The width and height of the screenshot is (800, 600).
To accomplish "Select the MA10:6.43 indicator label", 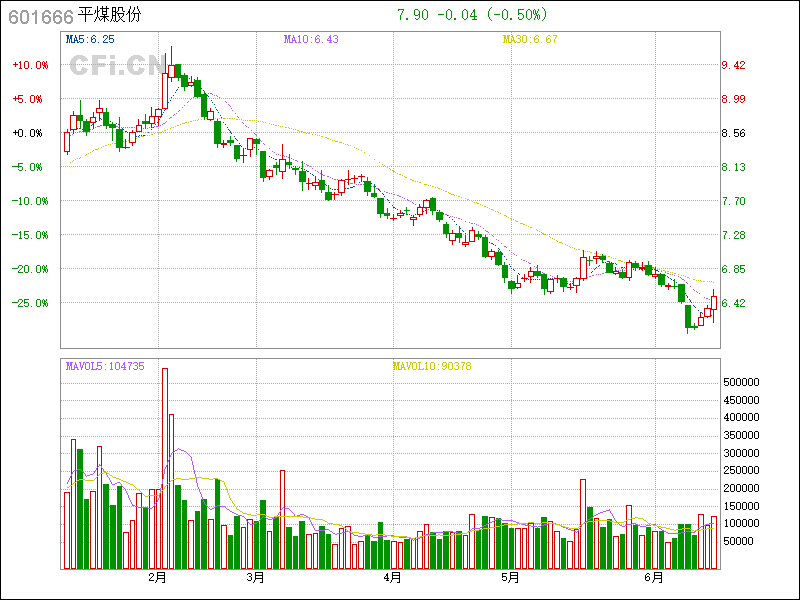I will pos(312,39).
